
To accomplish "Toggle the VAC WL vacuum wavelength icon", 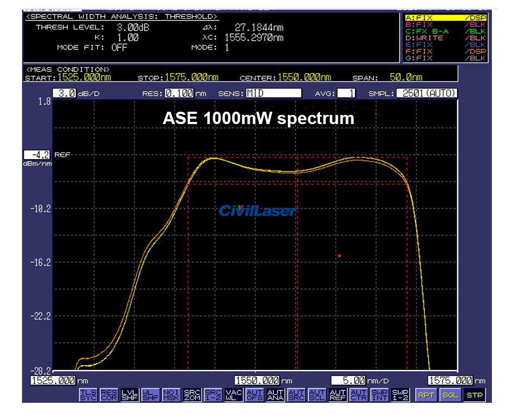I will [x=234, y=395].
